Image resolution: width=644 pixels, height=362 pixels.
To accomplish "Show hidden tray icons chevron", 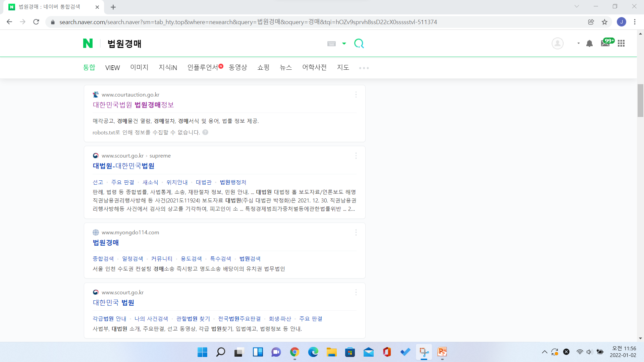I will tap(544, 352).
